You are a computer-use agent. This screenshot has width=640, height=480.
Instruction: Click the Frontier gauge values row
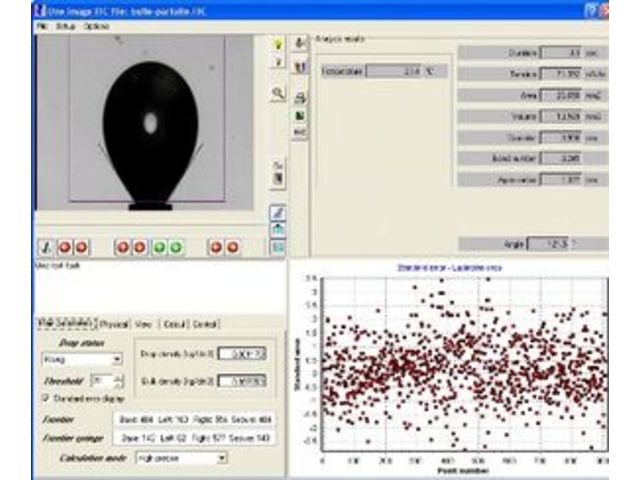pos(195,438)
